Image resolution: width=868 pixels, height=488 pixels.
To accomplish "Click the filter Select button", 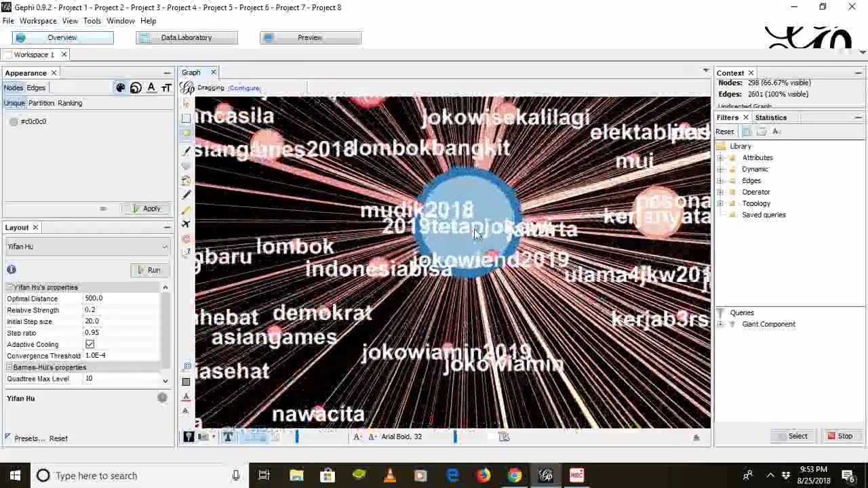I will [x=793, y=436].
